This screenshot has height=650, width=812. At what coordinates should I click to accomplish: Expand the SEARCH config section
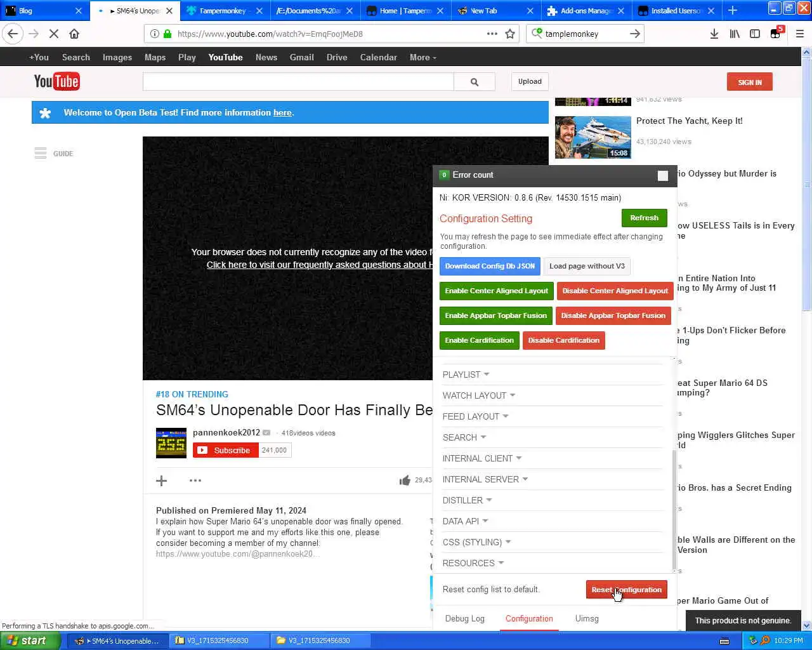point(464,437)
